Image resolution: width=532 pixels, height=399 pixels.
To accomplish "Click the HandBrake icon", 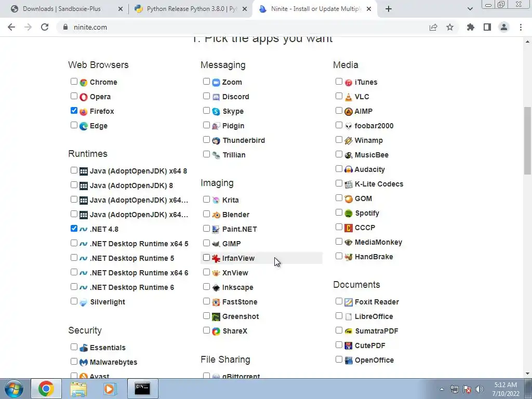I will [x=349, y=257].
